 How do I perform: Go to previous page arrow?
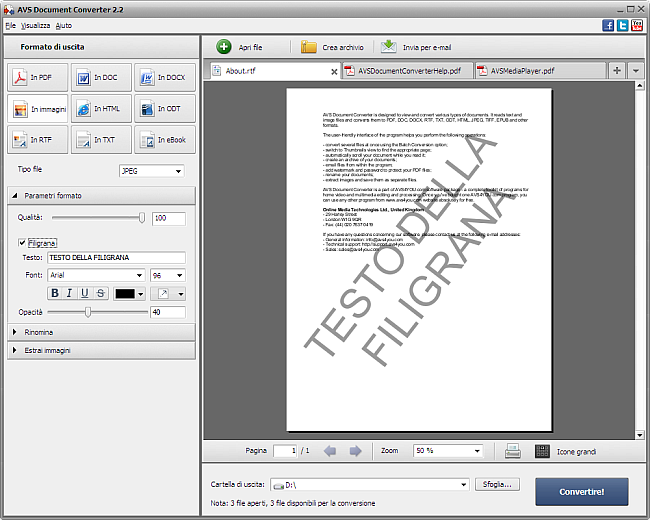330,451
